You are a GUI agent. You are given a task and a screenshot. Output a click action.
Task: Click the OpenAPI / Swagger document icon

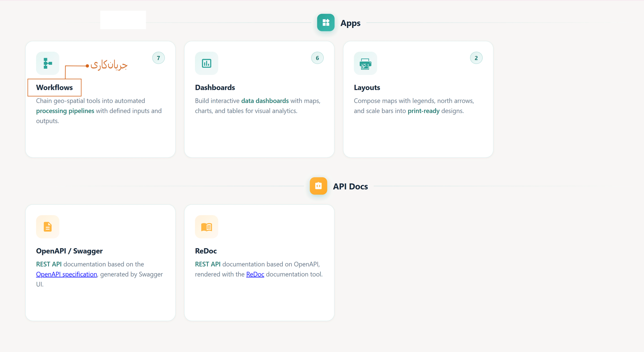[48, 227]
